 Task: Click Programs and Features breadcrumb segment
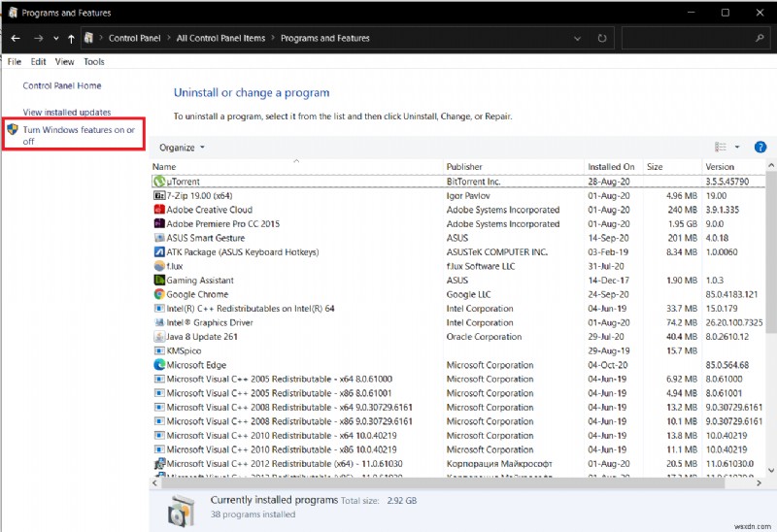coord(325,38)
